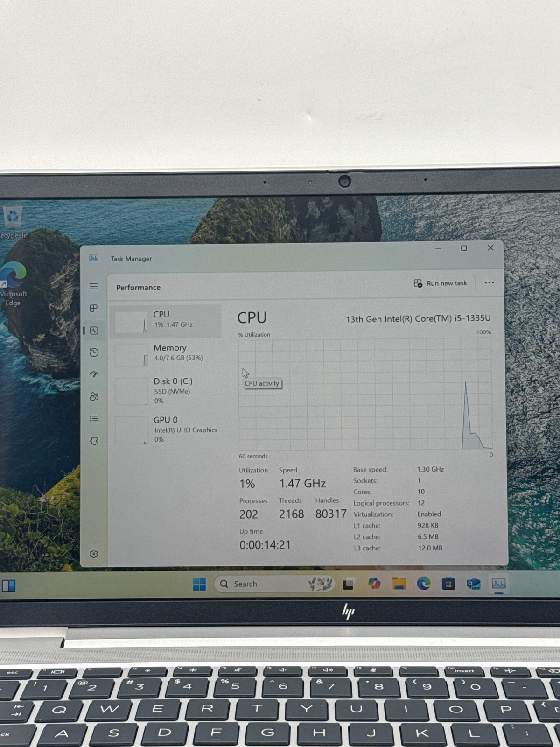560x747 pixels.
Task: Select the GPU 0 performance entry
Action: [x=166, y=429]
